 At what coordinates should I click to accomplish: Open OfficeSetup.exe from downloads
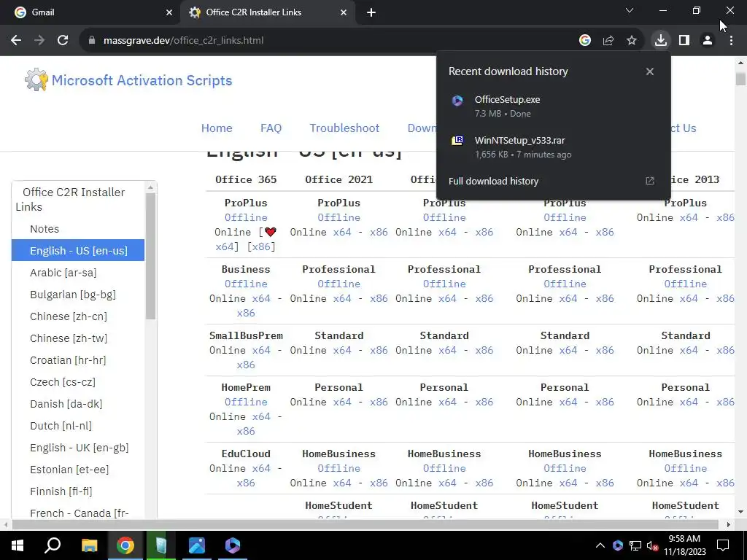point(553,106)
